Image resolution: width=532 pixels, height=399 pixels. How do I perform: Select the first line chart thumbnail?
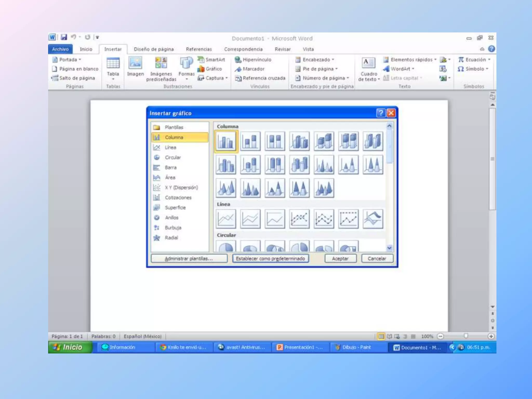(x=226, y=219)
